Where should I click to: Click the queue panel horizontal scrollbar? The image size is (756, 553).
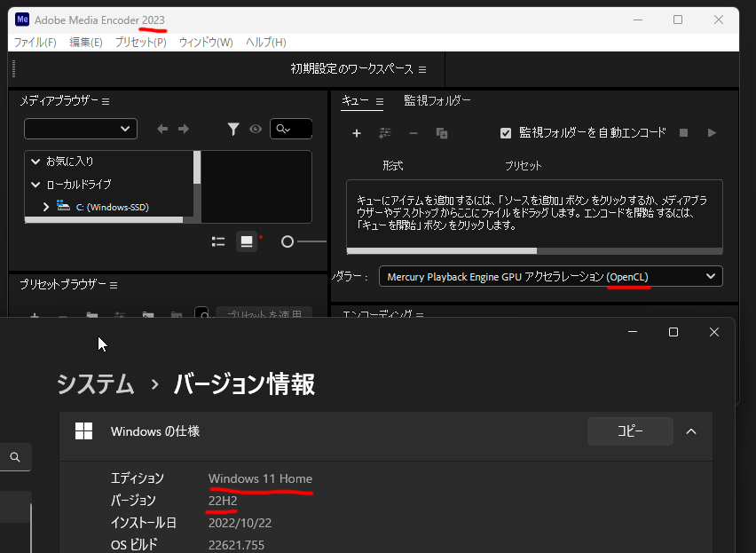tap(442, 251)
